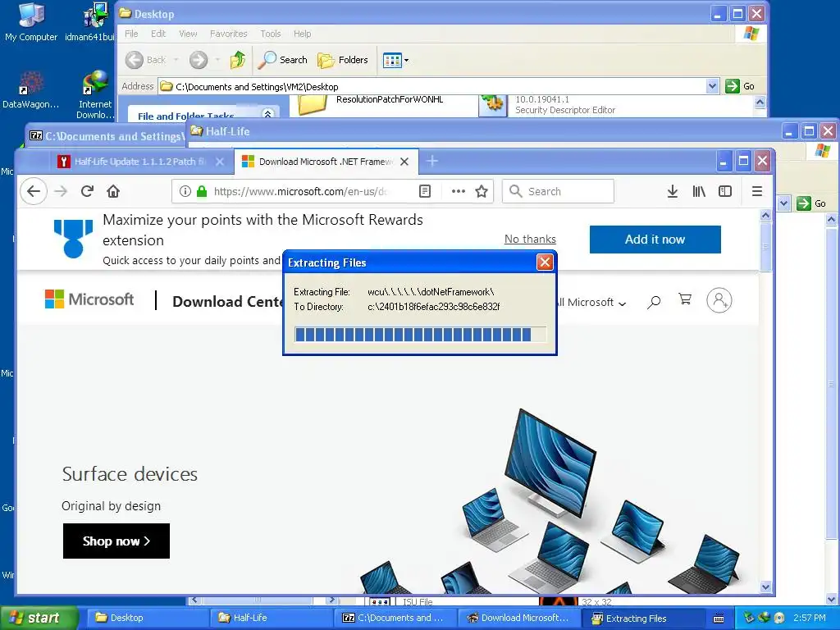Viewport: 840px width, 630px height.
Task: Close the Download Microsoft .NET tab
Action: 404,162
